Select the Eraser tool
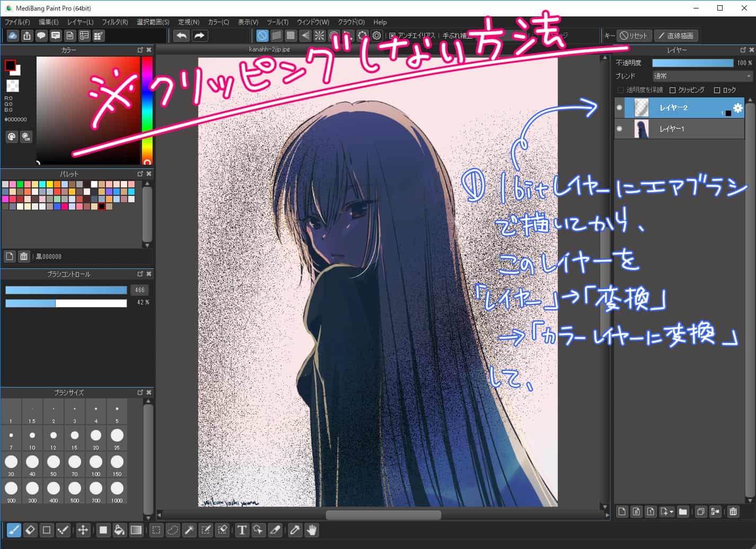Viewport: 756px width, 549px height. click(30, 530)
